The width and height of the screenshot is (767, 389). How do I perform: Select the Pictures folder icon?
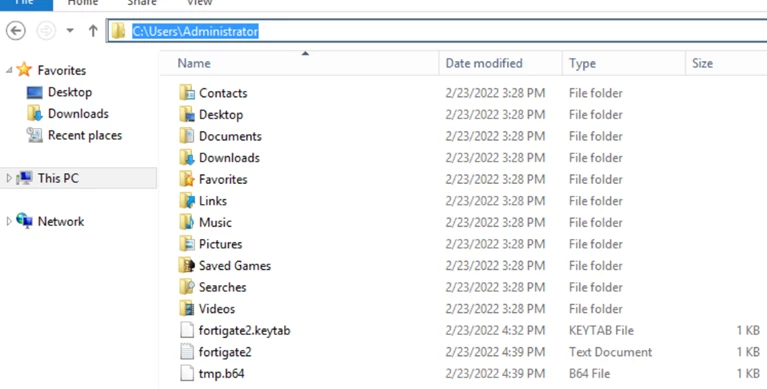[x=187, y=243]
